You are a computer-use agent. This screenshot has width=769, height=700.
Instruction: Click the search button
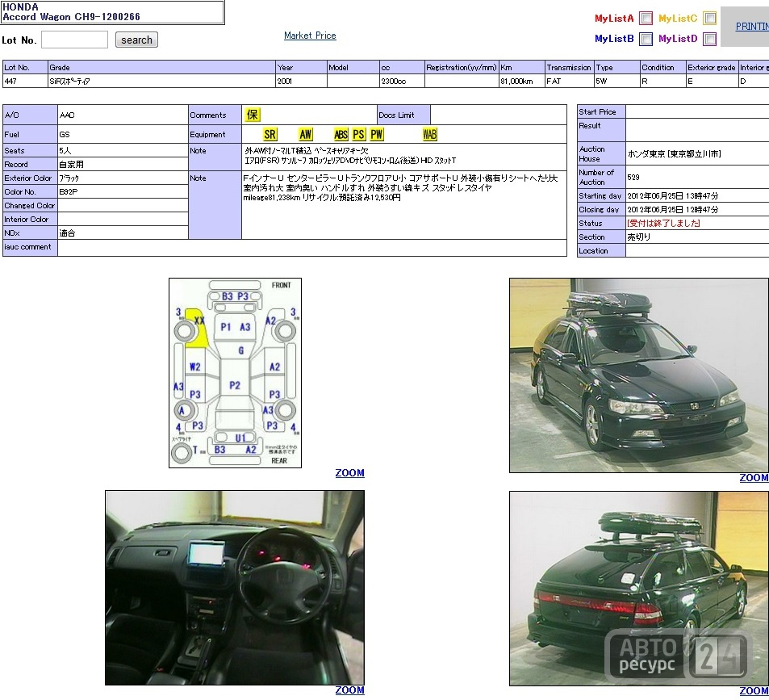coord(136,40)
